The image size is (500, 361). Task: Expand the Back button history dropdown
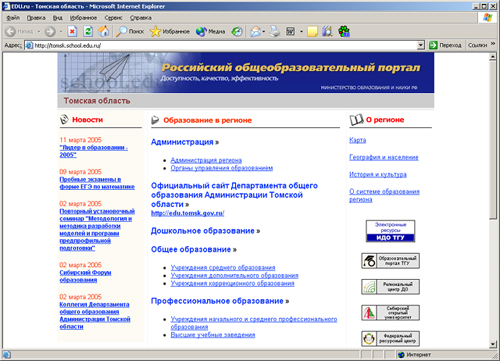[39, 31]
